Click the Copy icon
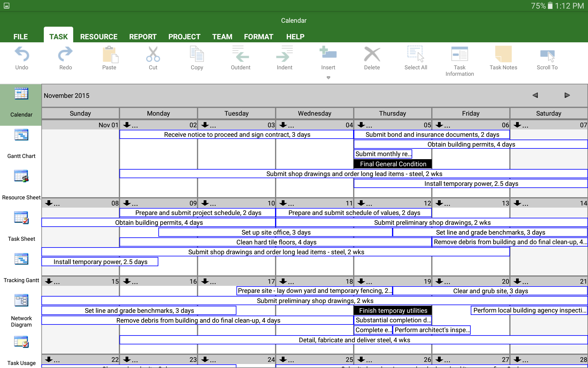The image size is (588, 368). pos(197,54)
